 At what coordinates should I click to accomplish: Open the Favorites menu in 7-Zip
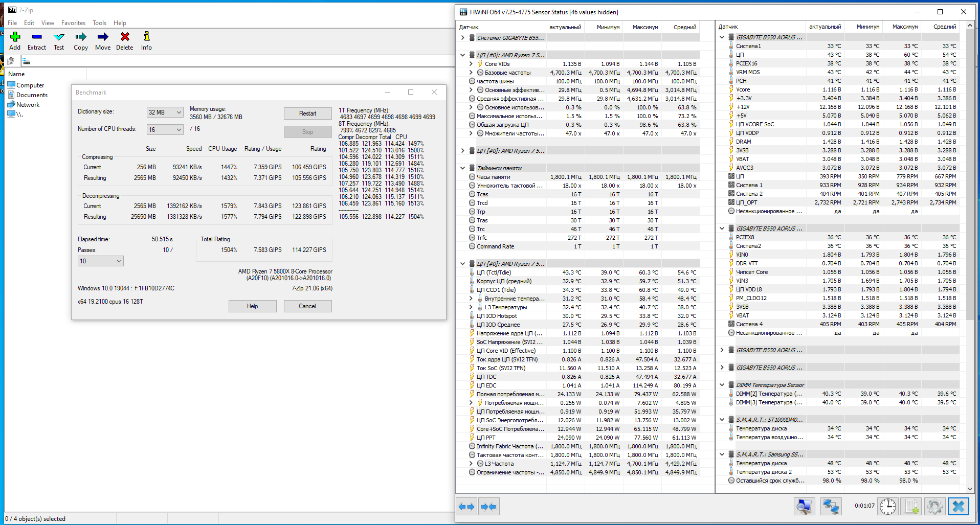pos(73,23)
